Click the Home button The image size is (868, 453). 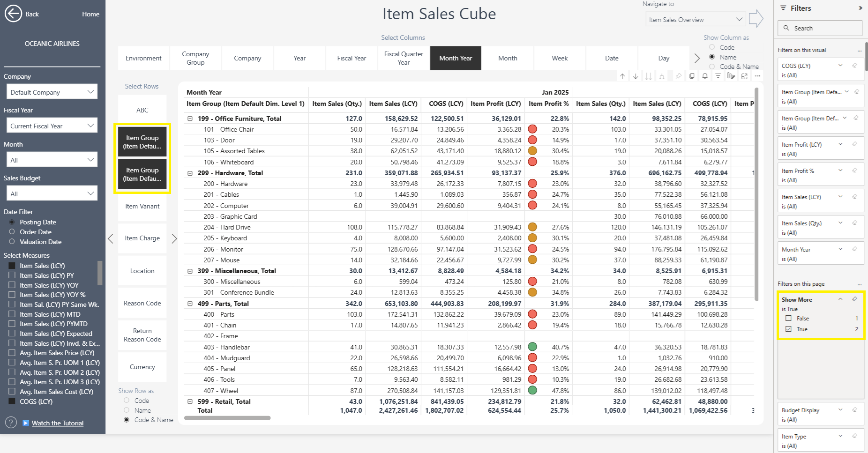point(90,14)
